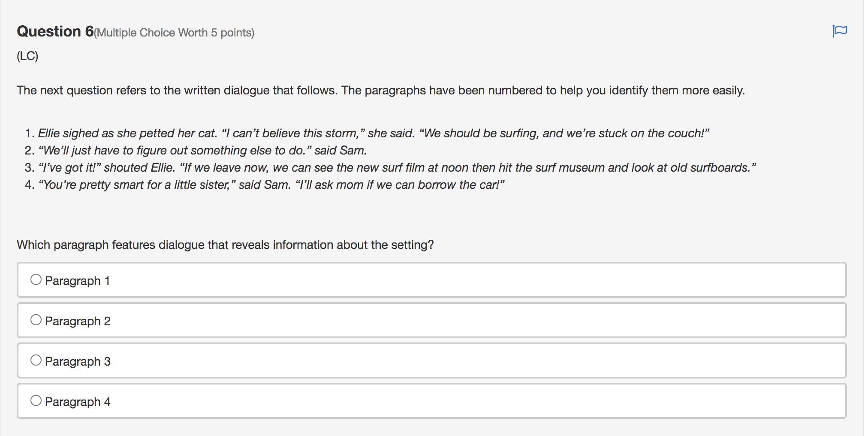The image size is (868, 436).
Task: Click the "(LC)" label
Action: coord(27,56)
